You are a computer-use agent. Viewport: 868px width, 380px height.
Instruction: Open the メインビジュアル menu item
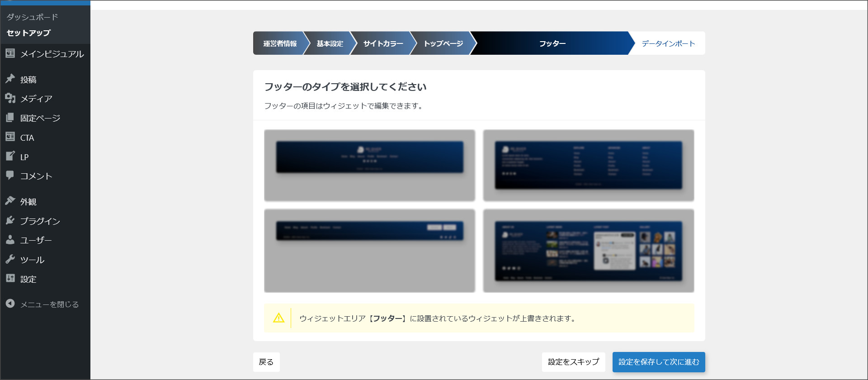(x=52, y=54)
